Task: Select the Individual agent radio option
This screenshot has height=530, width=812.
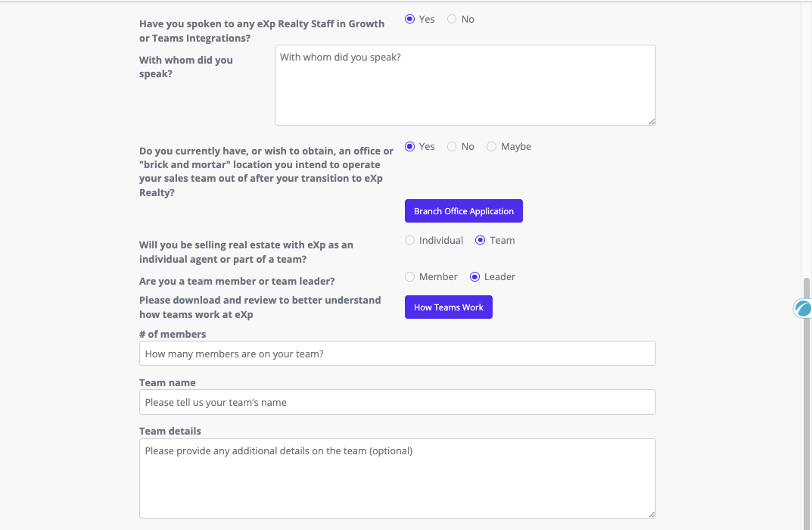Action: pos(410,240)
